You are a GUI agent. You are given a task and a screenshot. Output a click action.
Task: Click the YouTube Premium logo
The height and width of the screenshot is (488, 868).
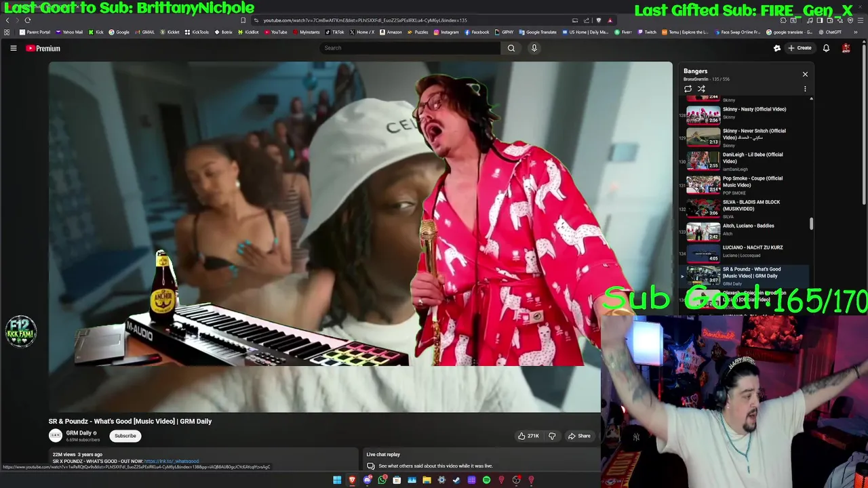pos(43,48)
